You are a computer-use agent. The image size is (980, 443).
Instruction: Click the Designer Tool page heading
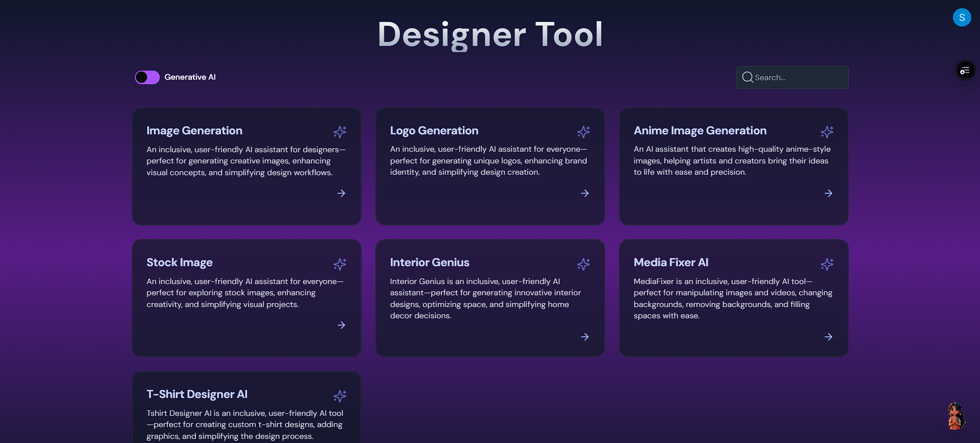pos(490,35)
